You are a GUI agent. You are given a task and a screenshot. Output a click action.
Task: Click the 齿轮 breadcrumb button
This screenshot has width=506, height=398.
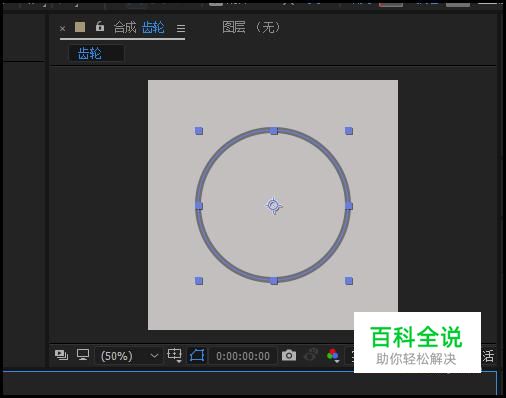96,54
